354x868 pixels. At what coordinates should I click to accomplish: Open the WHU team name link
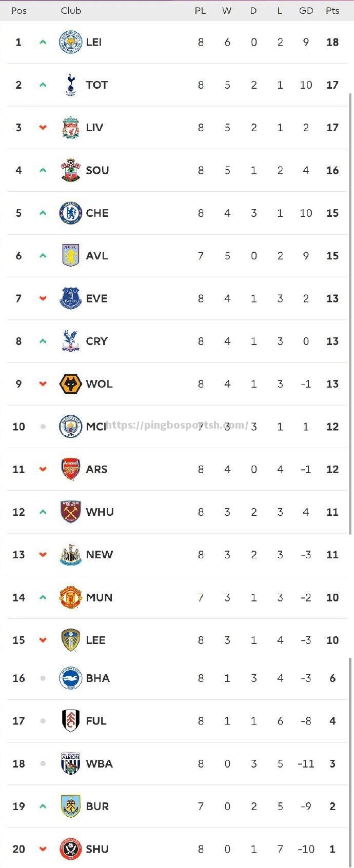tap(100, 512)
